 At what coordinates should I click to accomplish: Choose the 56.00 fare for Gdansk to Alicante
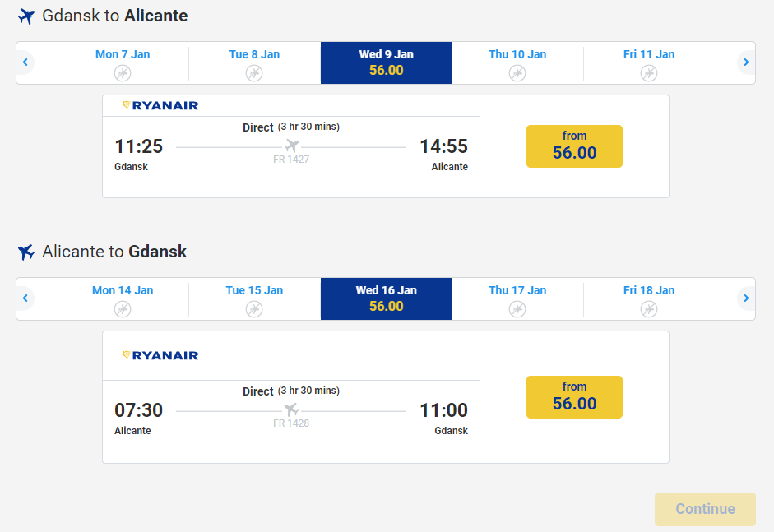click(574, 146)
